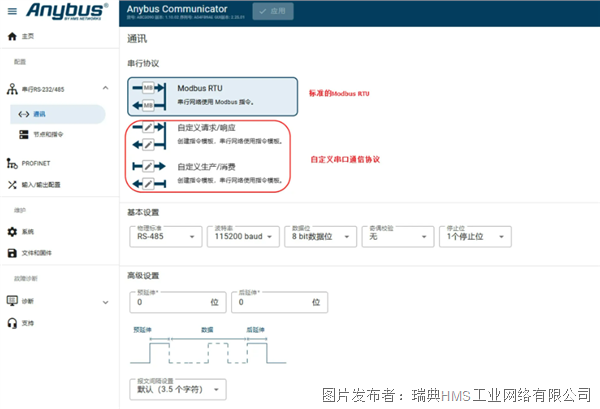
Task: Click the custom request outgoing pencil icon
Action: [x=148, y=127]
